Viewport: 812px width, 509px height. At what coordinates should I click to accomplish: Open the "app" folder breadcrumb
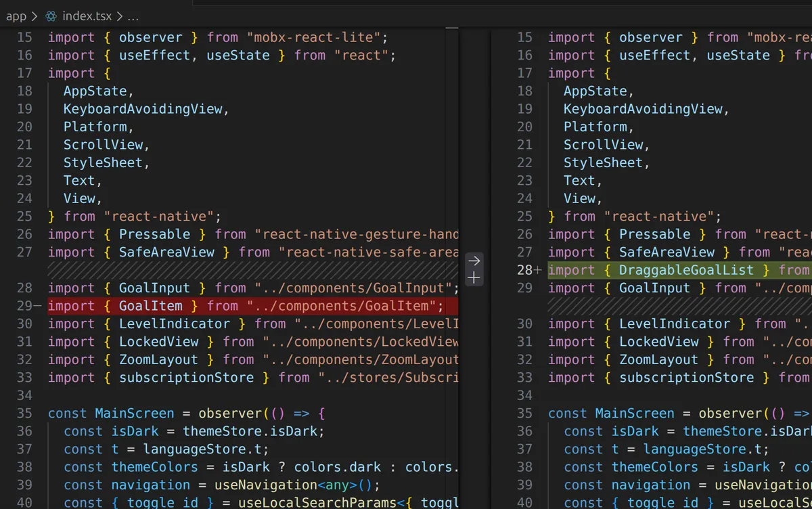tap(16, 16)
